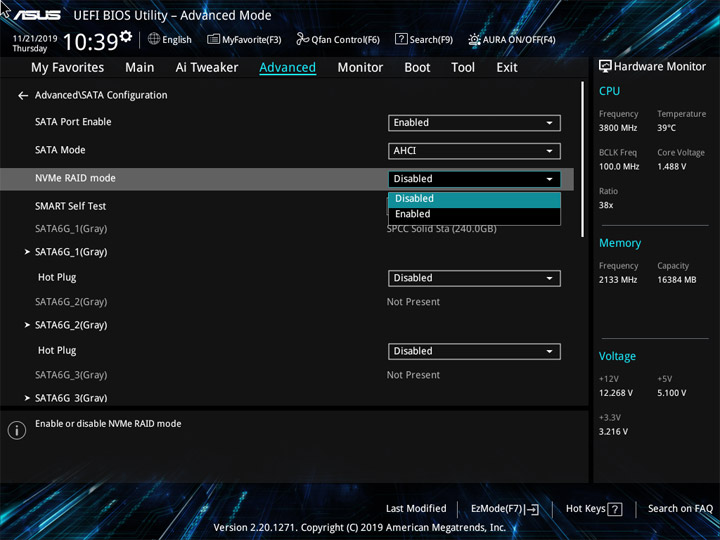Click the gear icon next to the clock
Screen dimensions: 720x540
tap(125, 36)
